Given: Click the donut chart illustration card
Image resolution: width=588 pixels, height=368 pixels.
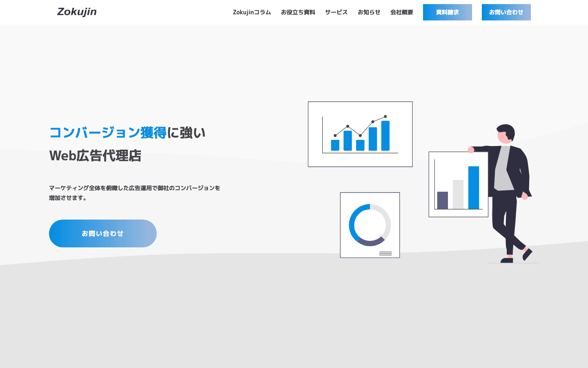Looking at the screenshot, I should [370, 225].
